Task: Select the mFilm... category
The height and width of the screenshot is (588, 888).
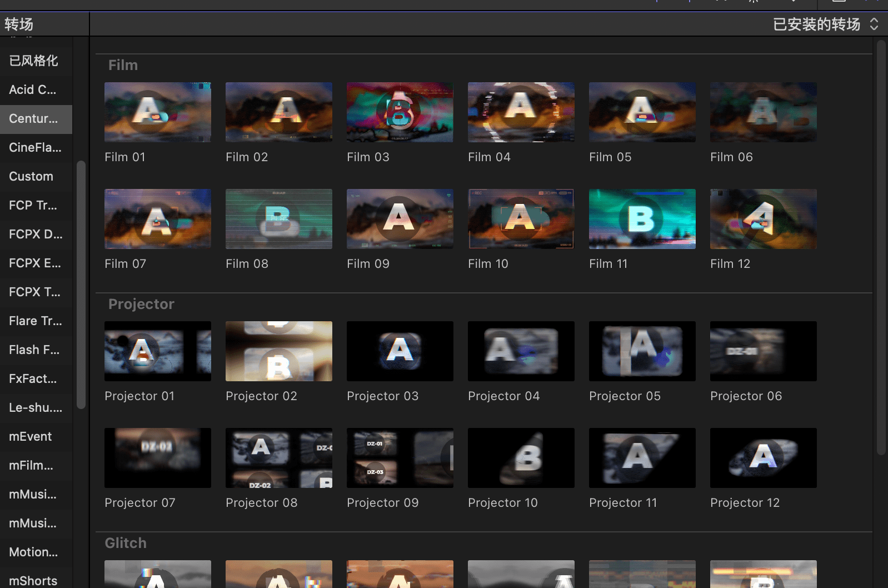Action: coord(36,466)
